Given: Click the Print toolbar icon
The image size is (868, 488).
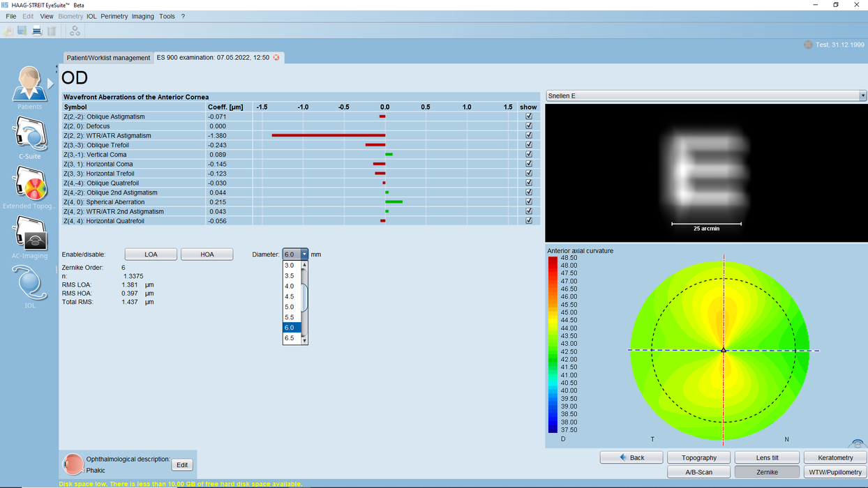Looking at the screenshot, I should pyautogui.click(x=36, y=31).
